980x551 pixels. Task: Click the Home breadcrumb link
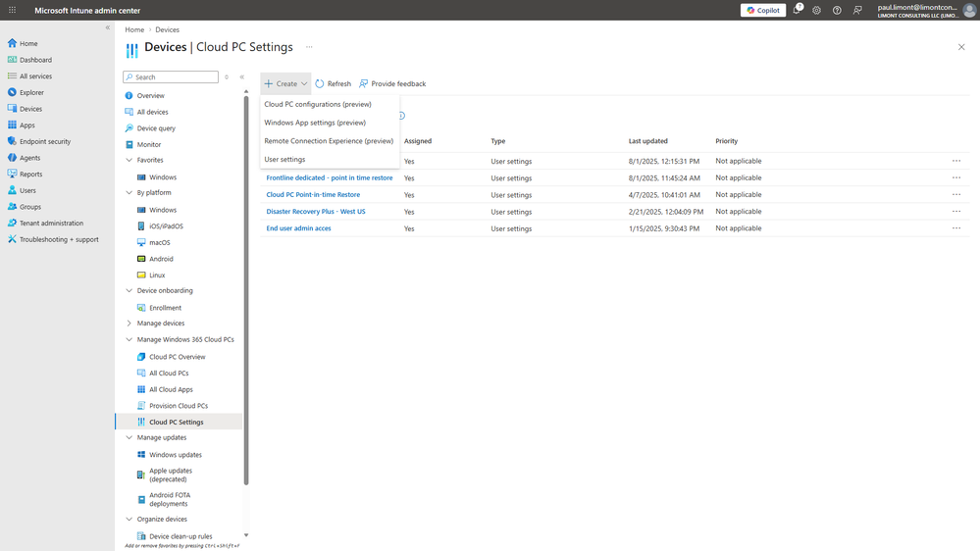(133, 29)
